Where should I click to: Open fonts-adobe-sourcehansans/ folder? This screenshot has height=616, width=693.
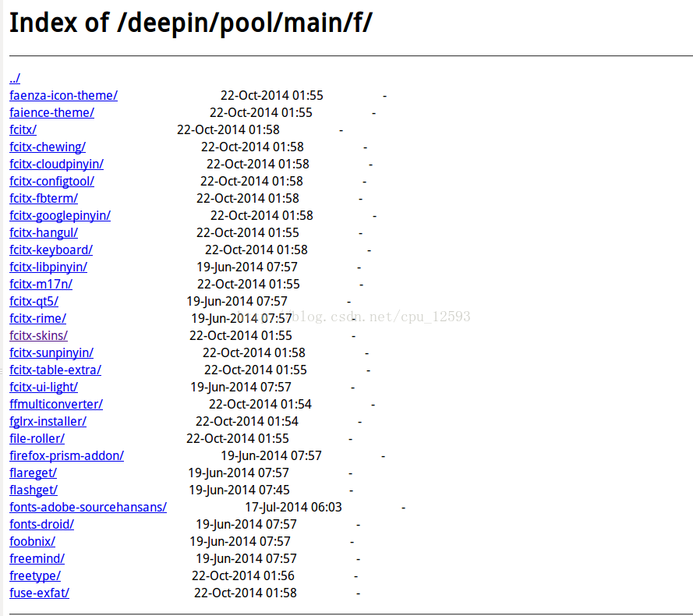coord(88,508)
